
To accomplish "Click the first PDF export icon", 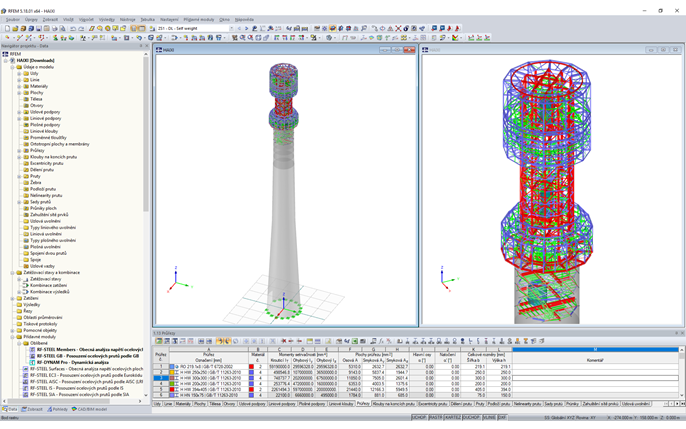I will [x=449, y=28].
